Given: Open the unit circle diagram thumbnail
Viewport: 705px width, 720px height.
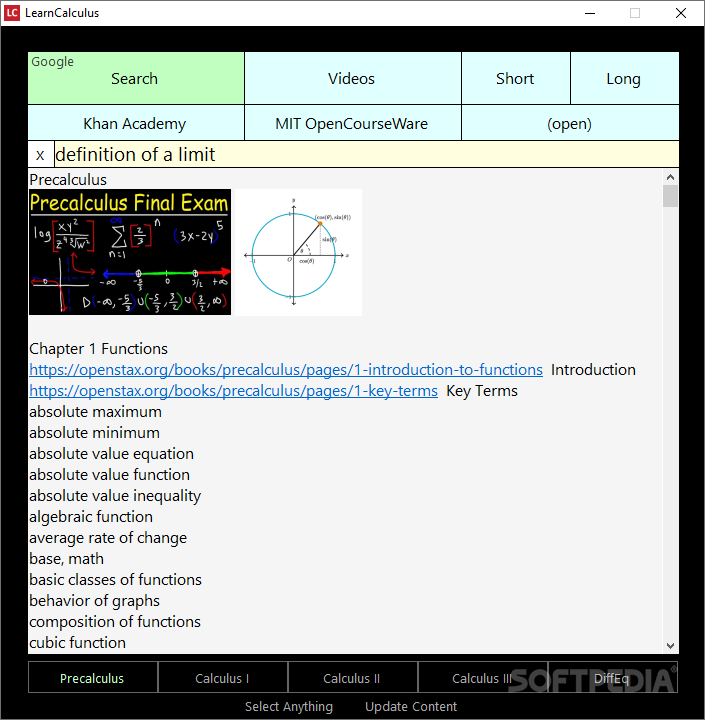Looking at the screenshot, I should (299, 252).
